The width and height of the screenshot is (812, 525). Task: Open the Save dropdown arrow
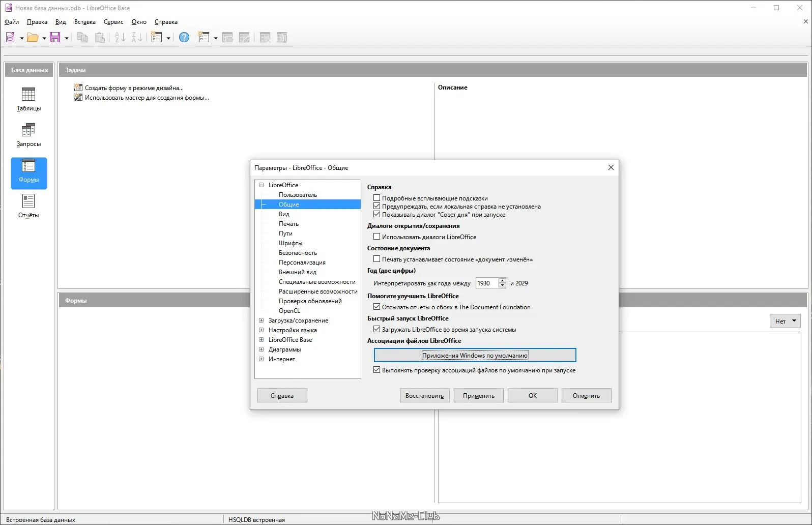(x=66, y=38)
